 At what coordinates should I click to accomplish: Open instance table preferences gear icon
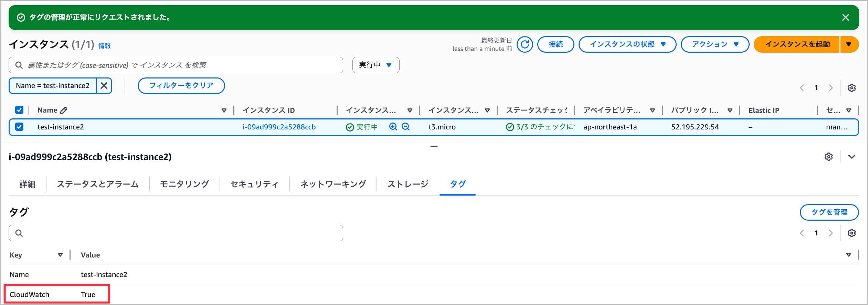click(x=851, y=88)
